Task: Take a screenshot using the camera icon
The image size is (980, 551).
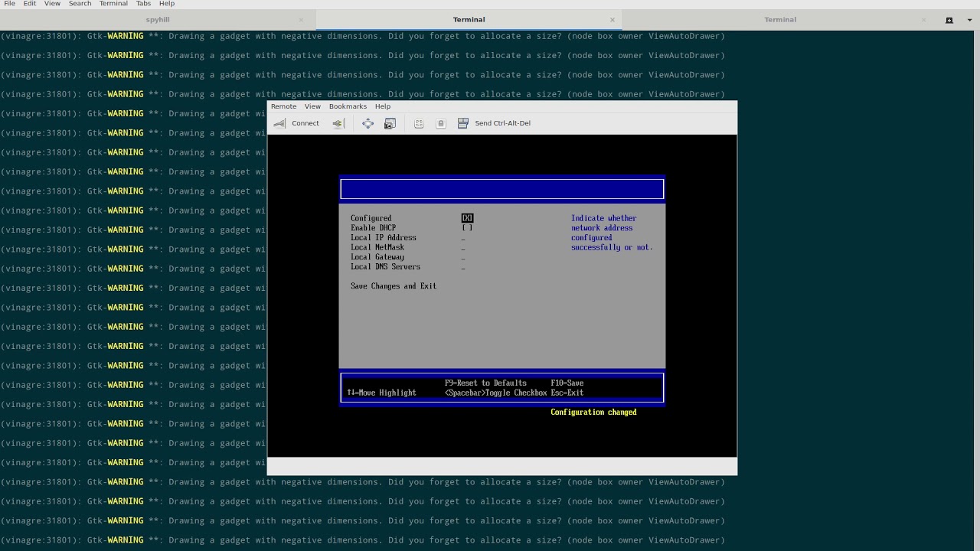Action: click(x=390, y=123)
